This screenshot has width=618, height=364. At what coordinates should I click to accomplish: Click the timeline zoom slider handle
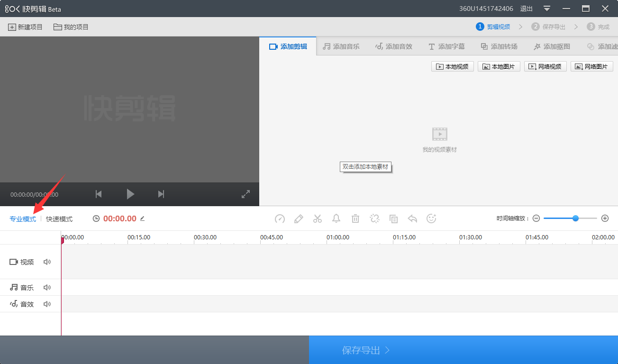[575, 218]
